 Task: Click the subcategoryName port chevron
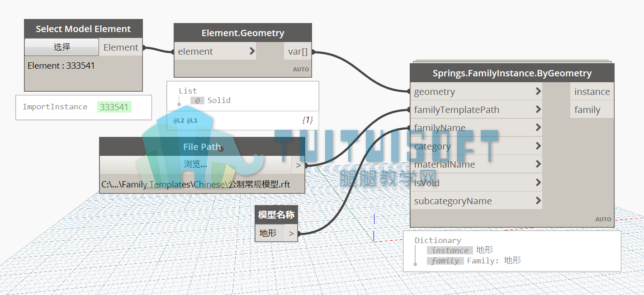click(x=538, y=201)
